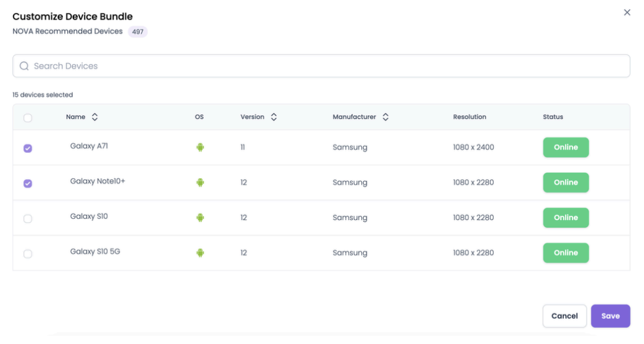Click the Online status of Galaxy S10
This screenshot has height=344, width=644.
pyautogui.click(x=566, y=218)
